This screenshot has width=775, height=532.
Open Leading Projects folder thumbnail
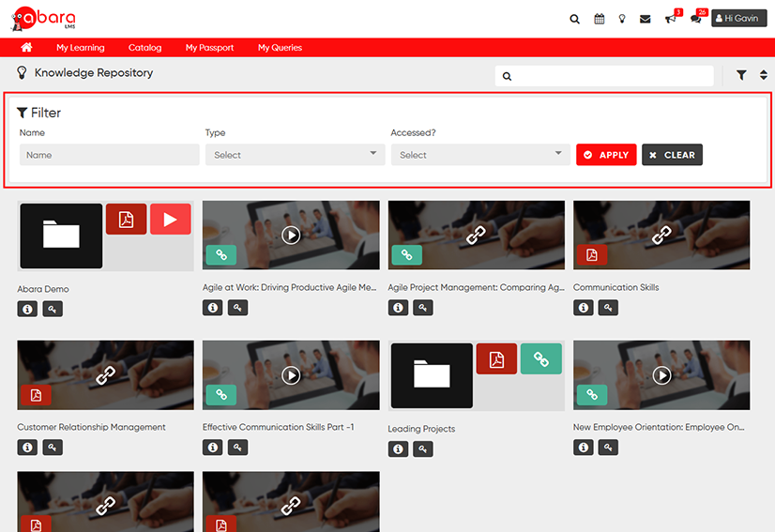(432, 375)
